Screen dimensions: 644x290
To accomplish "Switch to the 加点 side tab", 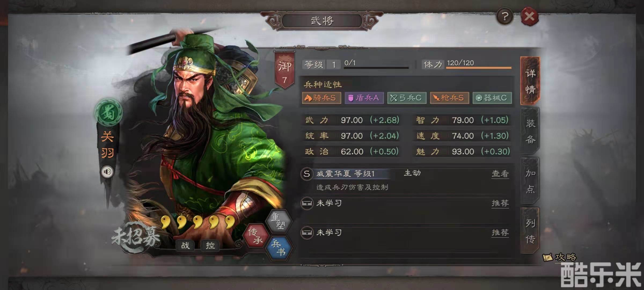I will tap(530, 181).
